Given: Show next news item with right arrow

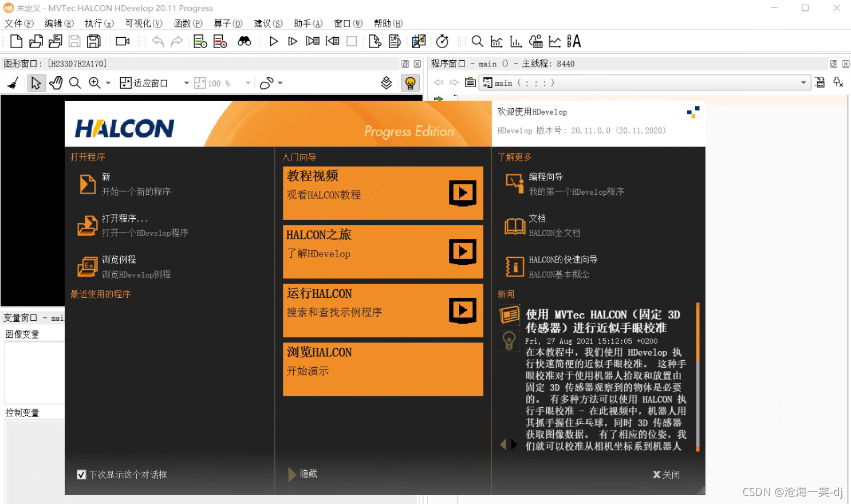Looking at the screenshot, I should (514, 444).
